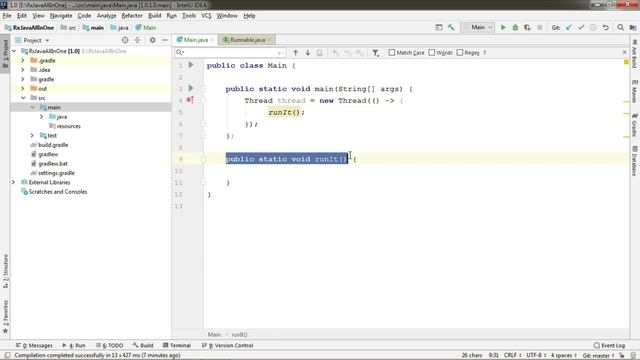The width and height of the screenshot is (640, 360).
Task: Open the VCS menu
Action: (x=206, y=16)
